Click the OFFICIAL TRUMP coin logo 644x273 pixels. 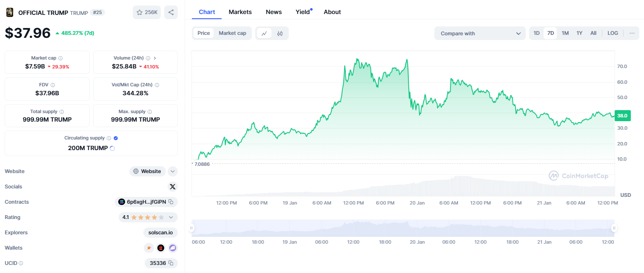click(9, 12)
